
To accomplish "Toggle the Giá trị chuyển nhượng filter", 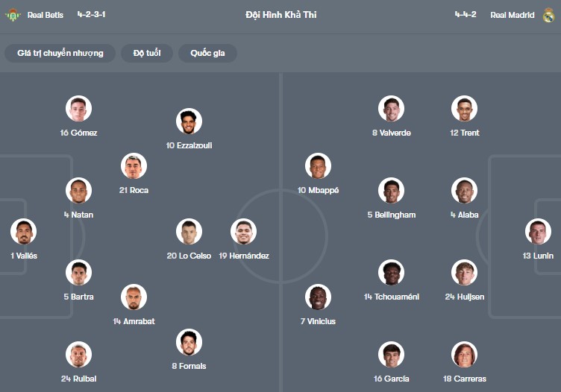I will pos(60,53).
